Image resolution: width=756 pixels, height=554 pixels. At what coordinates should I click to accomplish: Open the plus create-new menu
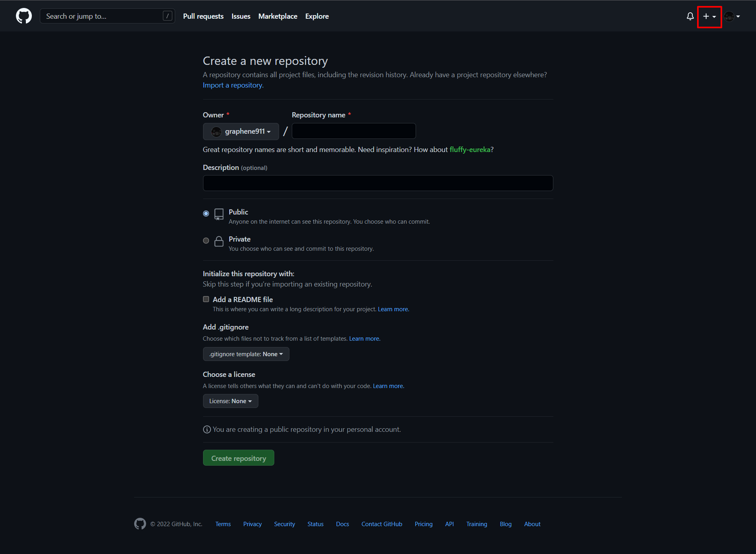(709, 16)
